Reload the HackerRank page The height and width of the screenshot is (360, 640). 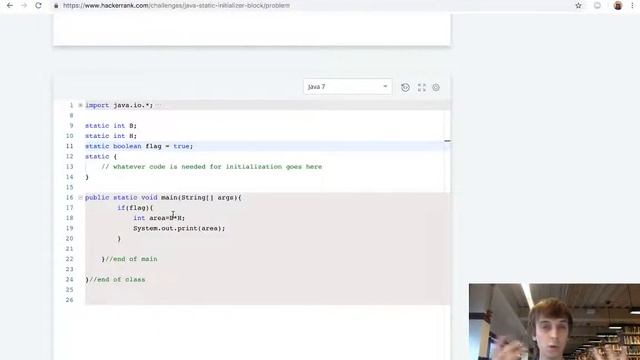click(38, 6)
